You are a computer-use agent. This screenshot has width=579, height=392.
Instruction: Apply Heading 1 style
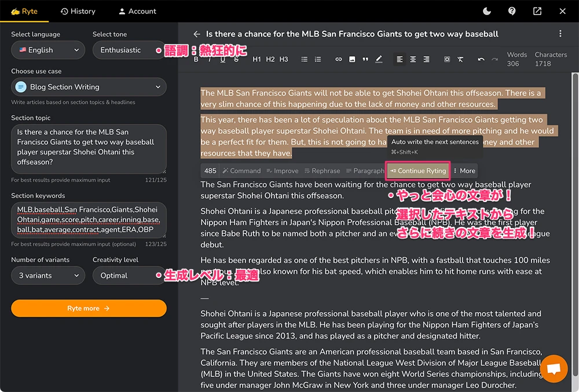tap(256, 60)
